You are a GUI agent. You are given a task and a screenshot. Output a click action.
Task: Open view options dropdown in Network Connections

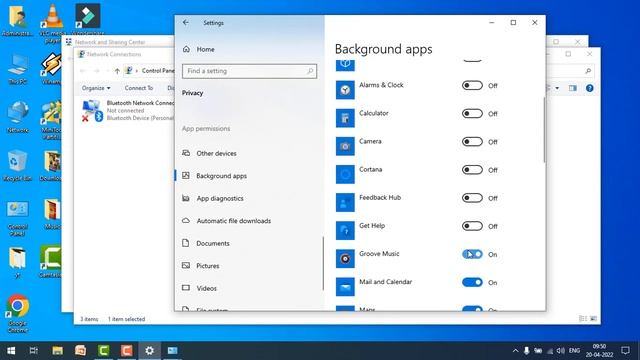(557, 88)
